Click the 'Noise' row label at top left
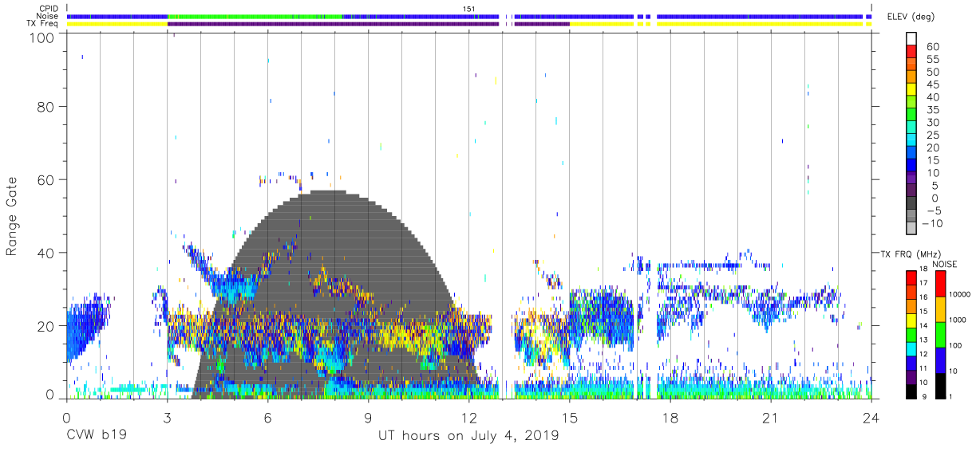Viewport: 980px width, 452px height. [x=49, y=16]
